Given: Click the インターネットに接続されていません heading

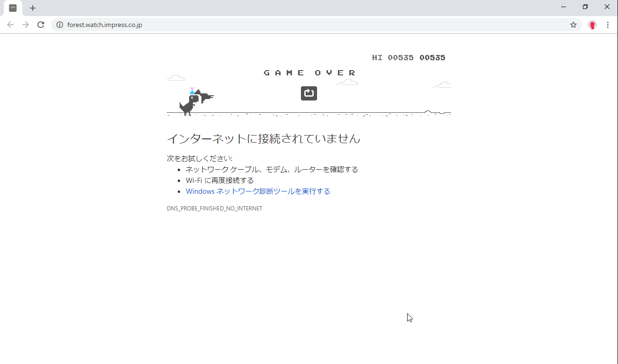Looking at the screenshot, I should click(264, 138).
